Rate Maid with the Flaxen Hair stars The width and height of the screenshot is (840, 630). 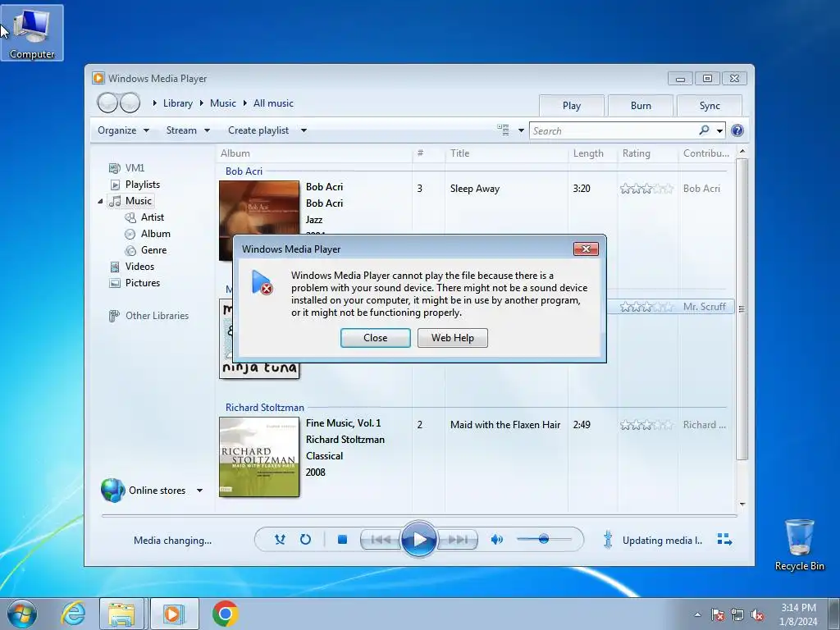tap(646, 425)
